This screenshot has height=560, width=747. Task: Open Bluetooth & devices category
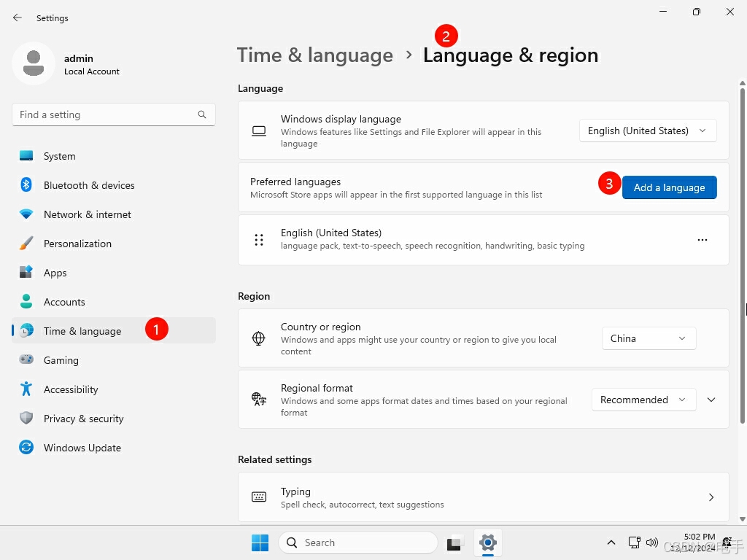tap(113, 185)
